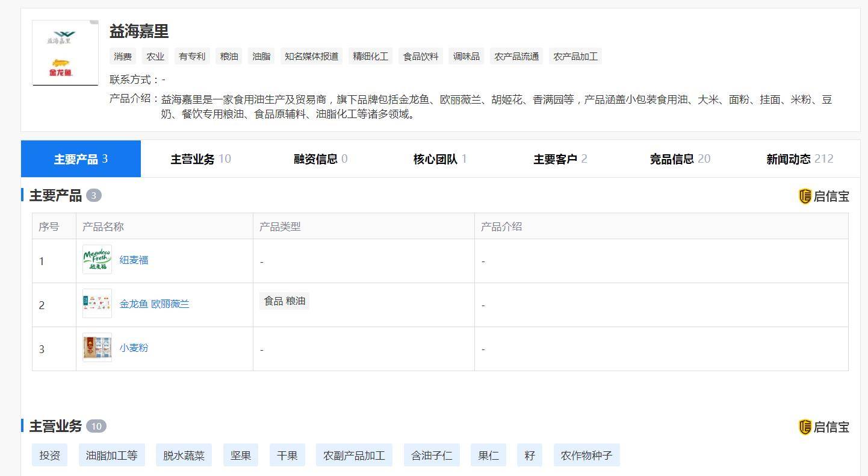Click the 食品 粮油 product type label
Viewport: 868px width, 476px height.
pos(285,301)
